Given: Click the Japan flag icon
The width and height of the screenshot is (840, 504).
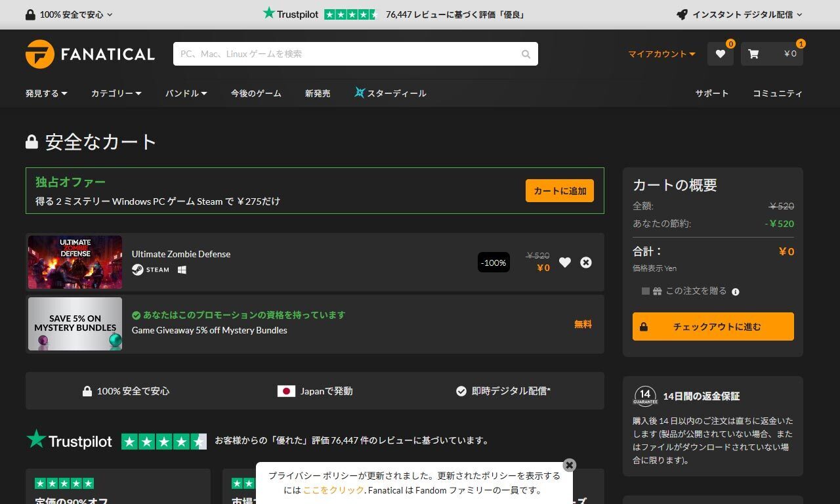Looking at the screenshot, I should click(x=286, y=391).
